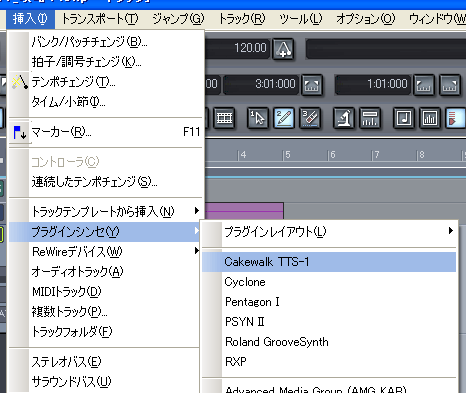Click measure 8 on the time ruler
Image resolution: width=466 pixels, height=393 pixels.
[421, 155]
